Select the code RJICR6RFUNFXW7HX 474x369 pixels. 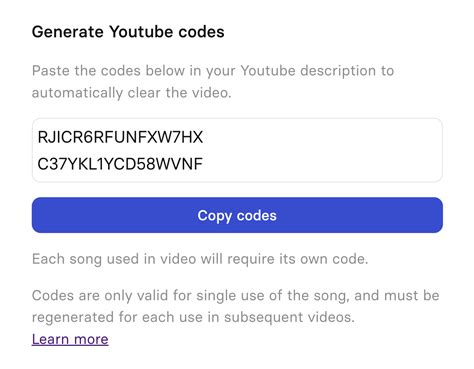point(120,137)
